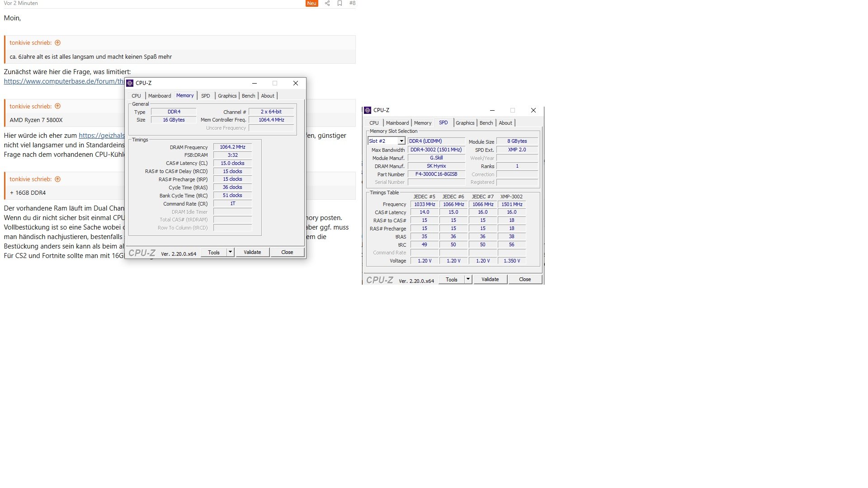Select the Memory tab in left CPU-Z window

pyautogui.click(x=185, y=95)
